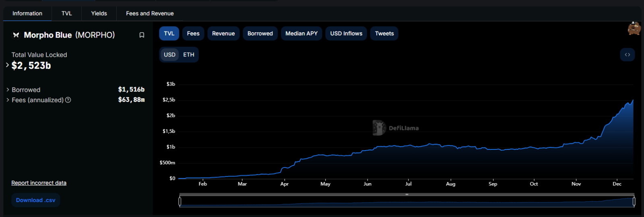Expand Fees (annualized) row
This screenshot has width=644, height=217.
8,100
